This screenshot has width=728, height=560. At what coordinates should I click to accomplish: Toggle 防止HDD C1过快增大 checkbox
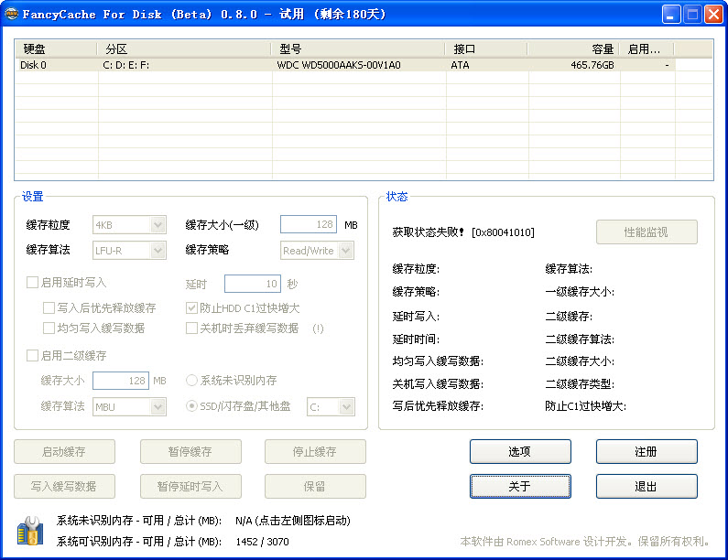[192, 308]
